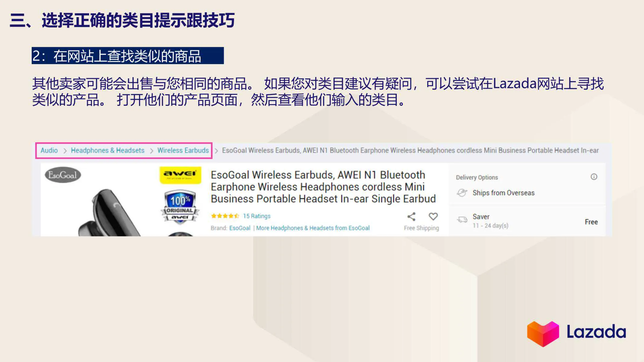This screenshot has height=362, width=644.
Task: Click the chevron between Headphones & Headsets and Wireless Earbuds
Action: [x=151, y=150]
